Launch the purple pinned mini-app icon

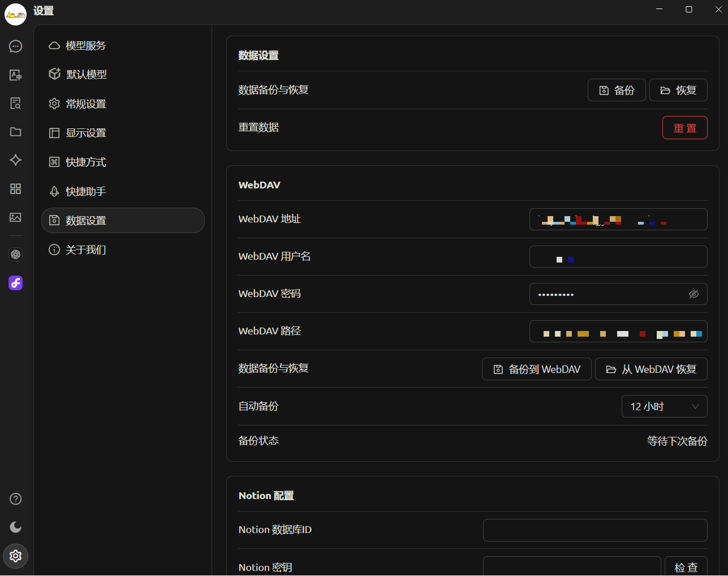16,283
